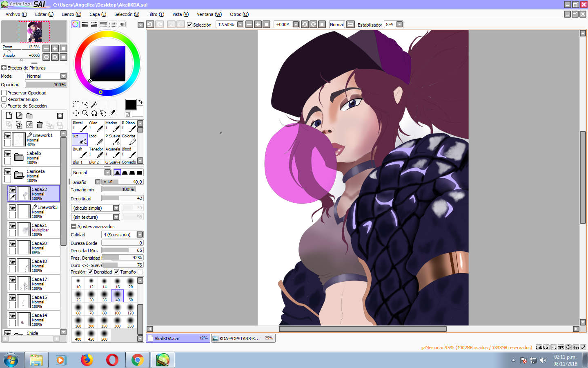The image size is (588, 368).
Task: Clear the selected layer with eraser icon
Action: 29,125
